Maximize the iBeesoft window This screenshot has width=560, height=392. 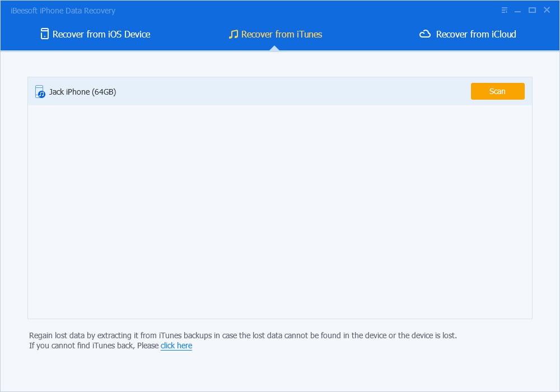pyautogui.click(x=532, y=10)
